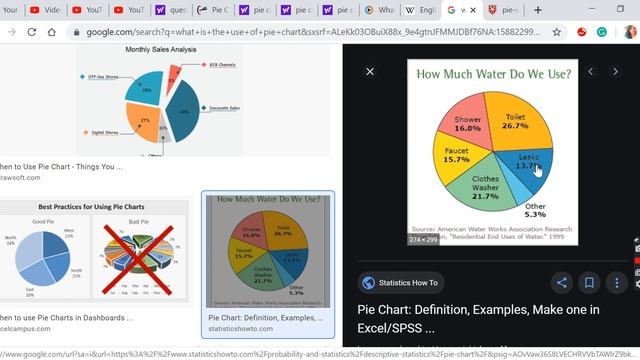The width and height of the screenshot is (640, 360).
Task: Click the large water use pie chart image
Action: (493, 152)
